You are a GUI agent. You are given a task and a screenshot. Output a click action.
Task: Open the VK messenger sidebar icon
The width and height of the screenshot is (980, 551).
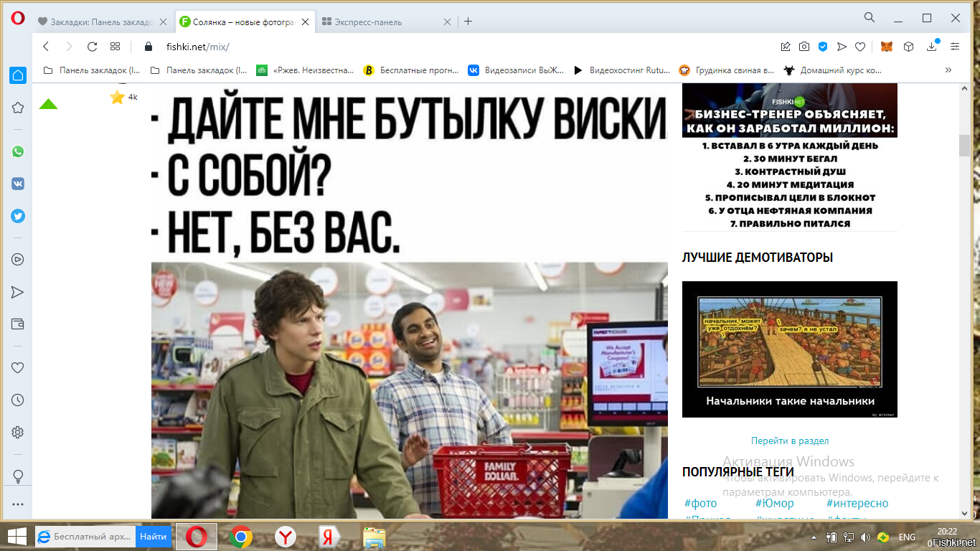pos(18,184)
